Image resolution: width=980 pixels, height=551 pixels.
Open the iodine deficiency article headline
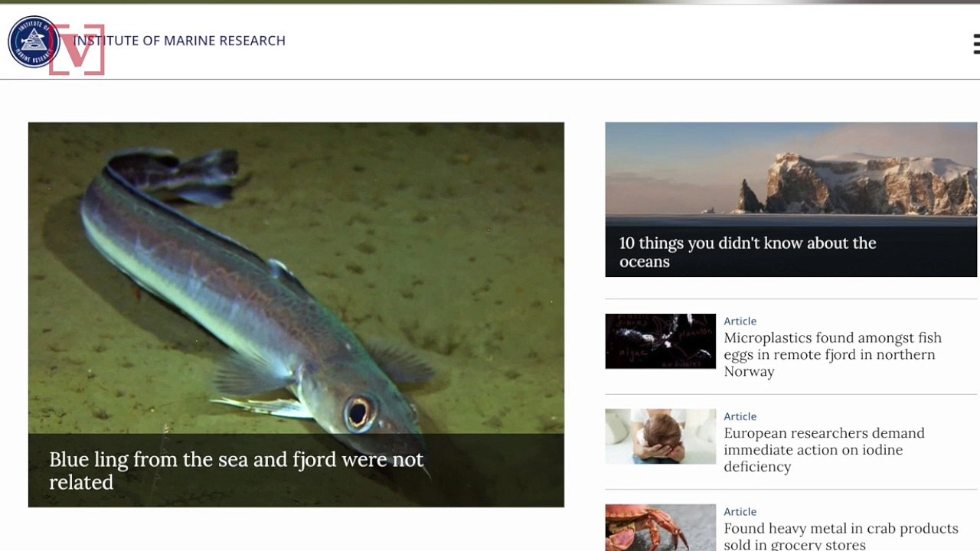pos(824,450)
